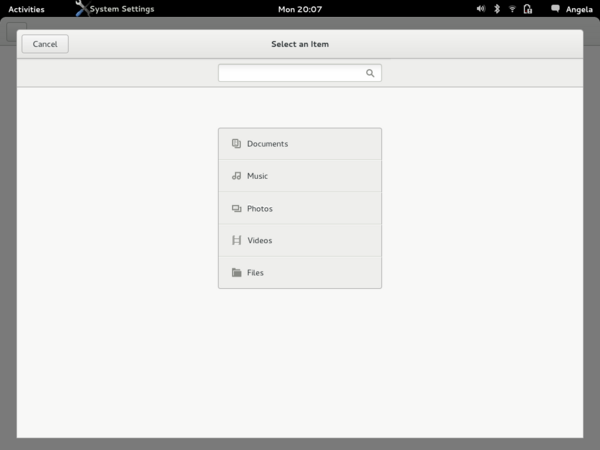Open the Wi-Fi network indicator
This screenshot has width=600, height=450.
pyautogui.click(x=512, y=9)
